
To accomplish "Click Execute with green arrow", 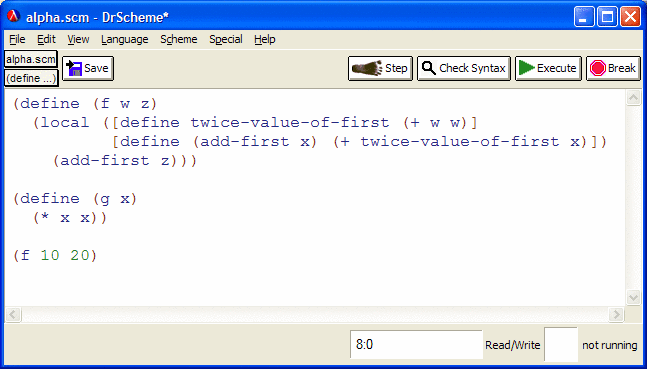I will pos(548,68).
